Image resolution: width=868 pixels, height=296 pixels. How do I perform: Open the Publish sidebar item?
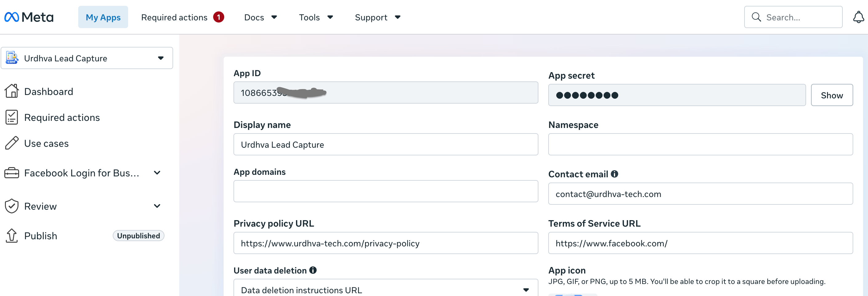(40, 236)
